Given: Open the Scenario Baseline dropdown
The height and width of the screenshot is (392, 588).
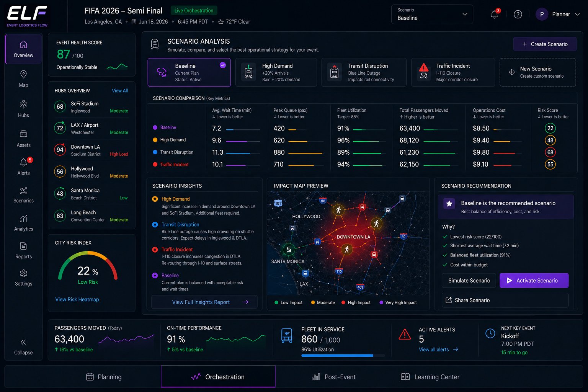Looking at the screenshot, I should [432, 15].
